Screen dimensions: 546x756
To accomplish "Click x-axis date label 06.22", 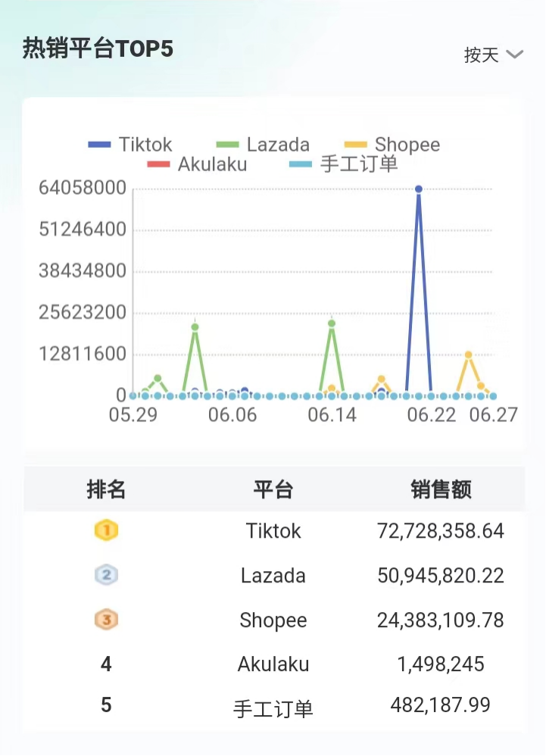I will pos(432,414).
